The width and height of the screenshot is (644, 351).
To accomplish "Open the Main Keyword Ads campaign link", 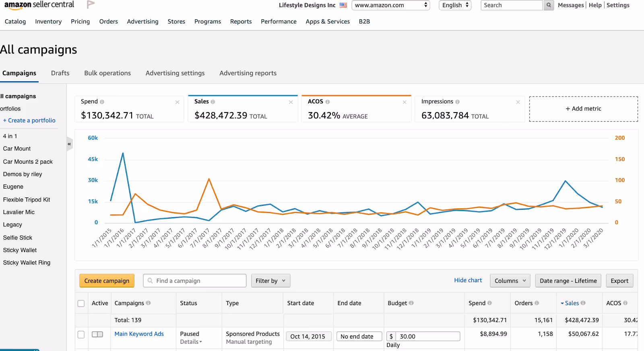I will (x=139, y=334).
